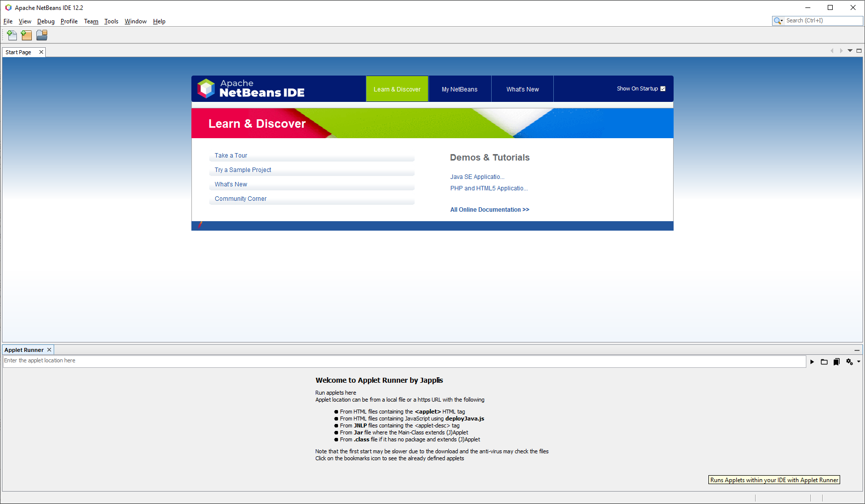Viewport: 865px width, 504px height.
Task: Click the New Project toolbar icon
Action: pyautogui.click(x=26, y=35)
